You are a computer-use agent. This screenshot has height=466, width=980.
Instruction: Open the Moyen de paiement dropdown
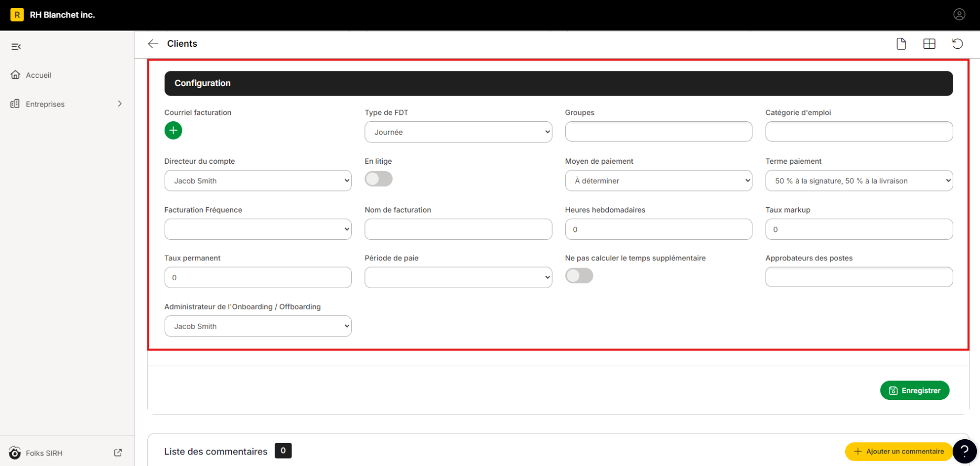pos(659,181)
